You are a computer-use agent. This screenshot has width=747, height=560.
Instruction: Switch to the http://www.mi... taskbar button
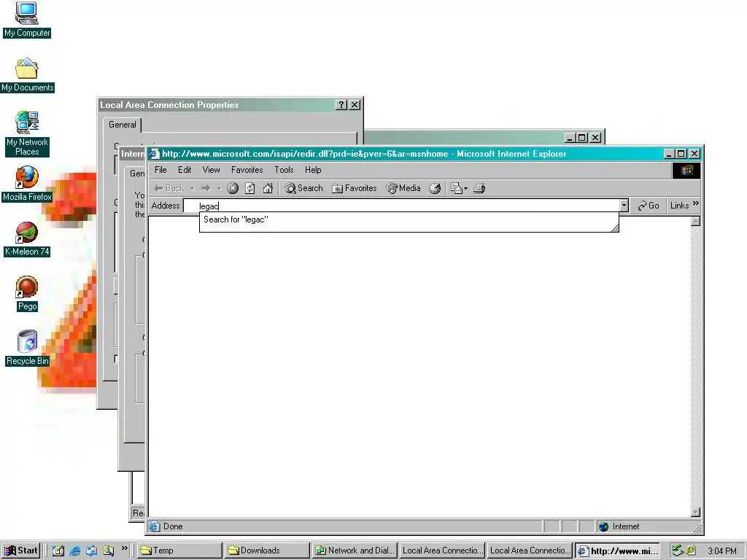(618, 551)
